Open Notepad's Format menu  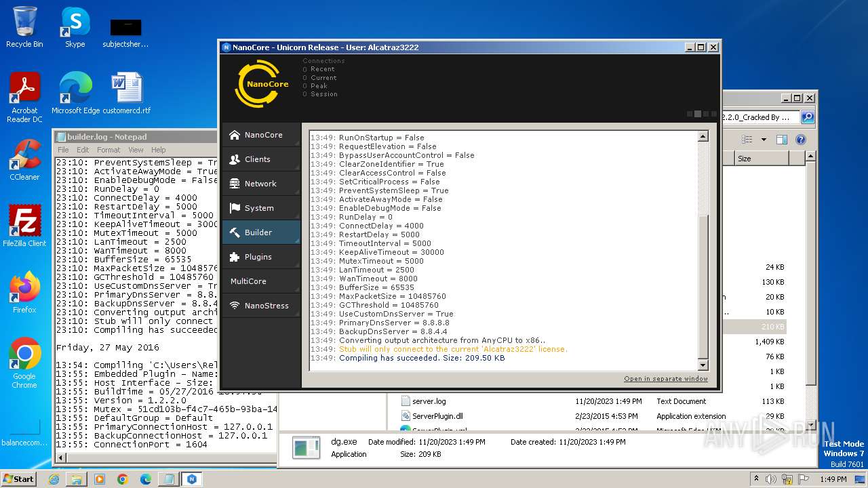click(x=108, y=150)
